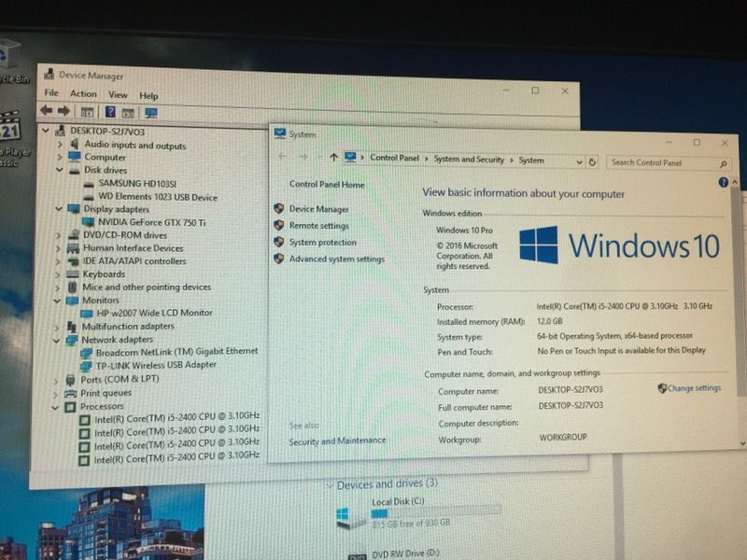
Task: Click the Search Control Panel field
Action: (x=663, y=162)
